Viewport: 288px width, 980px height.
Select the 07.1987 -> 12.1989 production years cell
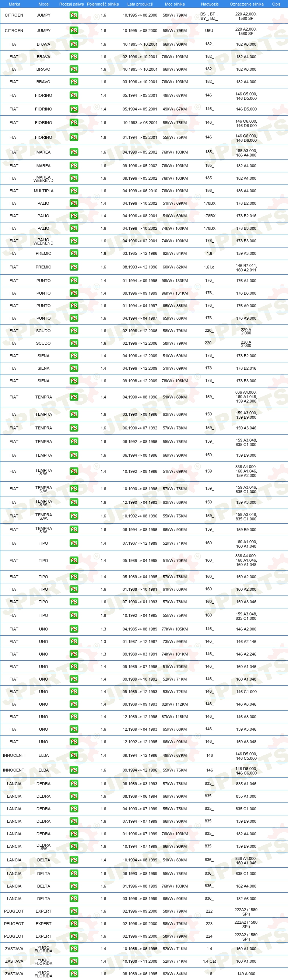pyautogui.click(x=140, y=543)
